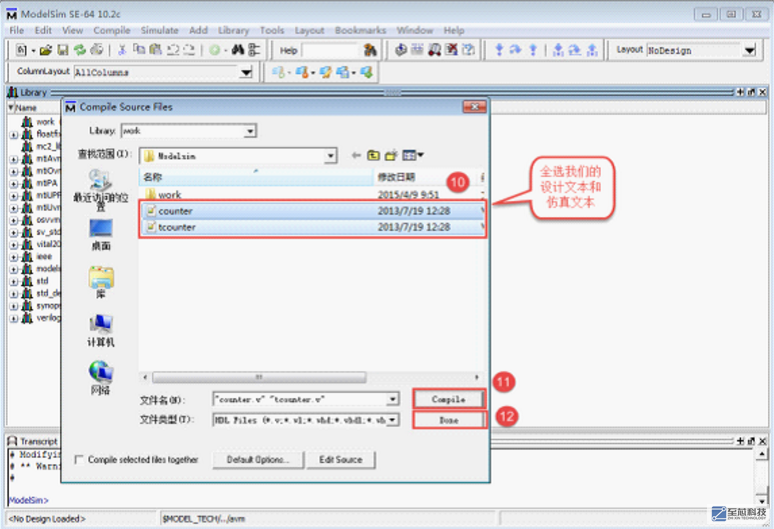This screenshot has height=529, width=774.
Task: Open the Network (网络) shortcut
Action: (x=101, y=378)
